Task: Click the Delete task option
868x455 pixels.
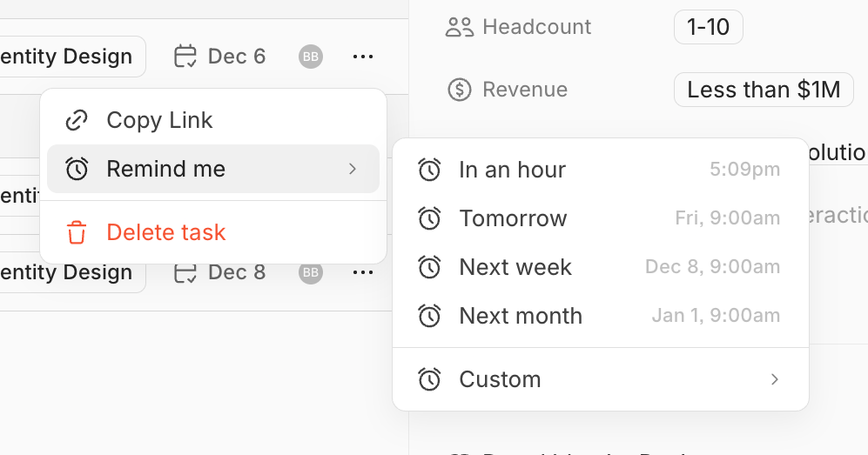Action: 165,232
